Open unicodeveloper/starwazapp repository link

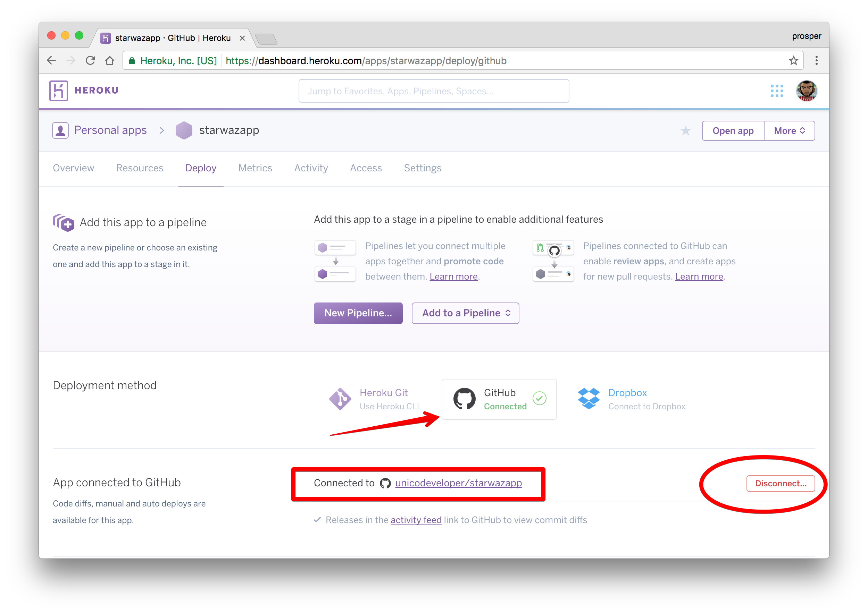point(458,483)
